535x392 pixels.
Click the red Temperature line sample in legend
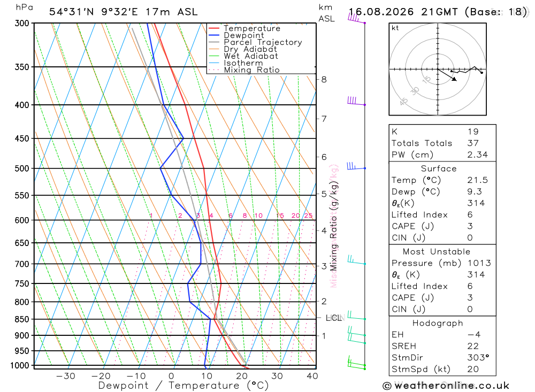[214, 28]
